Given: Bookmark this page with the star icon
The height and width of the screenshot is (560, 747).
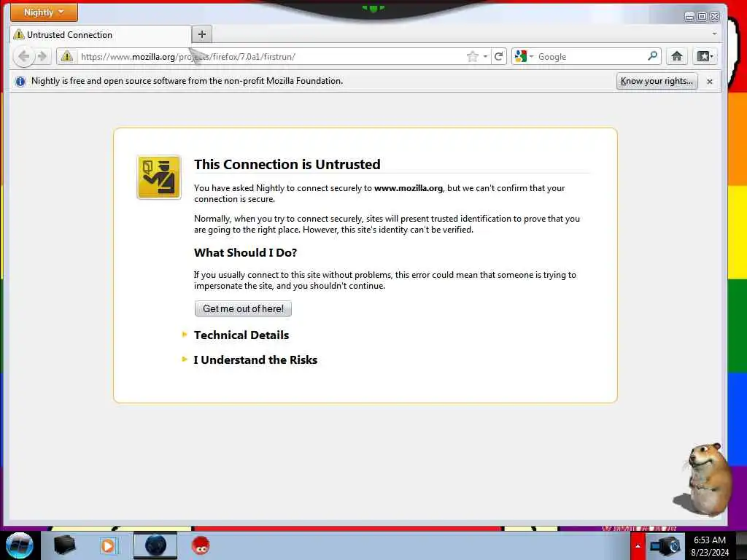Looking at the screenshot, I should click(472, 57).
